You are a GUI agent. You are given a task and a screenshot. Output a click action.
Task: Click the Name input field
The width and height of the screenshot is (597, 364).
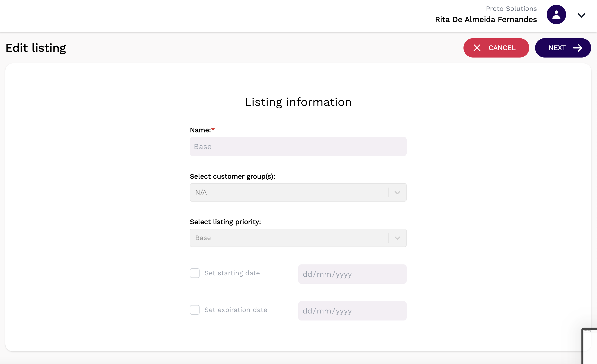298,147
